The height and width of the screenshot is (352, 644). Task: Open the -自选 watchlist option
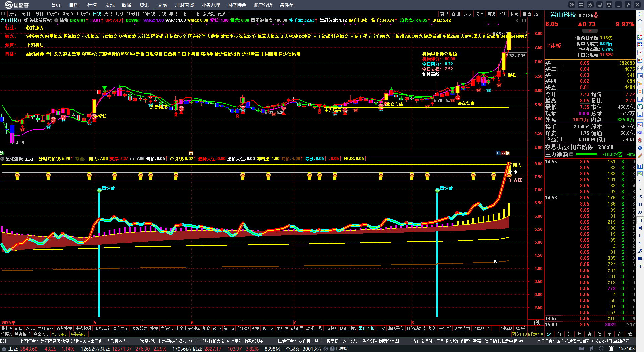pos(526,14)
